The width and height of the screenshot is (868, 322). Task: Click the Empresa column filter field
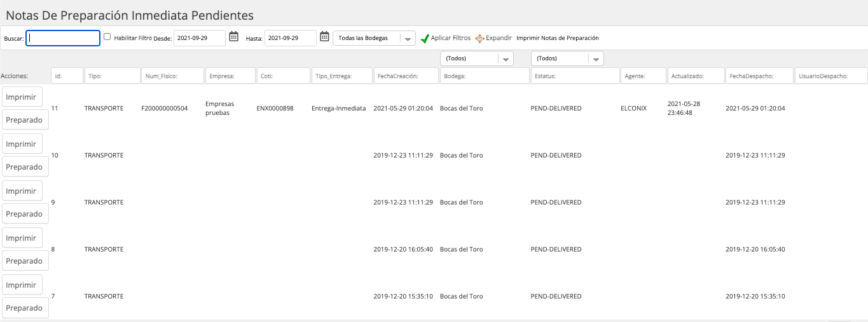(x=230, y=76)
